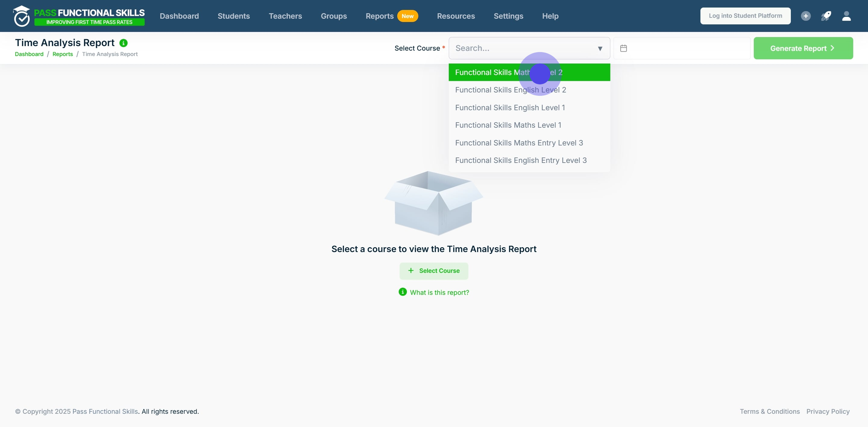Screen dimensions: 868x427
Task: Open the Students menu
Action: [x=234, y=16]
